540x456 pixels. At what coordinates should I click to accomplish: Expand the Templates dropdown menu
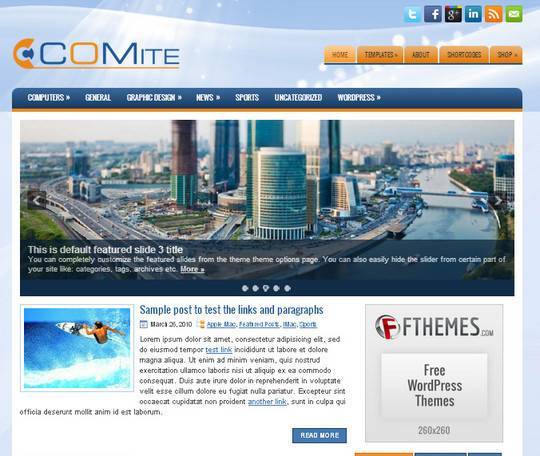coord(380,55)
